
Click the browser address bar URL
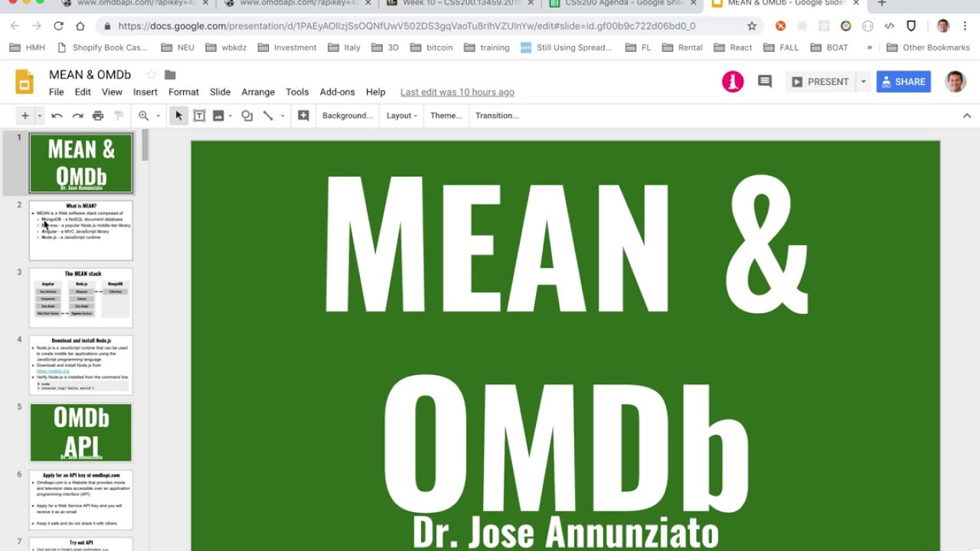pos(407,26)
